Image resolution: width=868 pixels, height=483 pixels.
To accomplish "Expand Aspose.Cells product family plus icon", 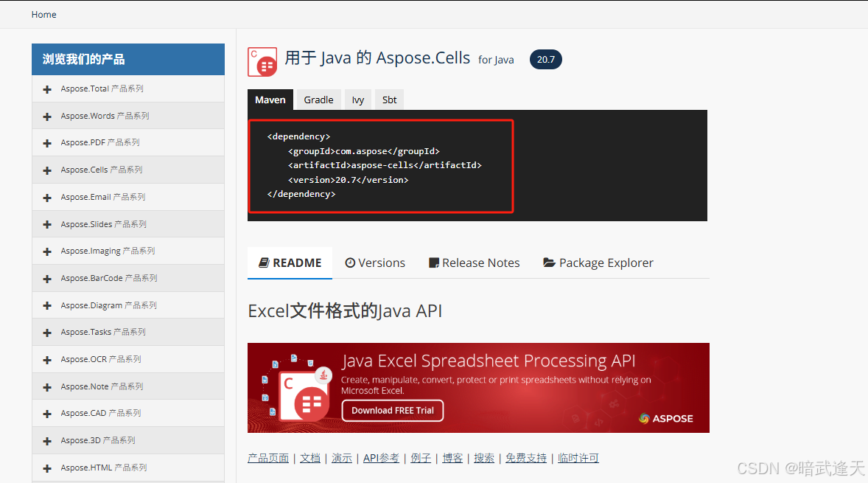I will (x=47, y=170).
